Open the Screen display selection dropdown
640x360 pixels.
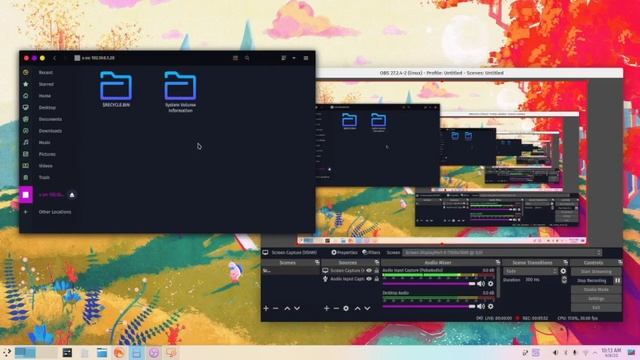[x=502, y=253]
